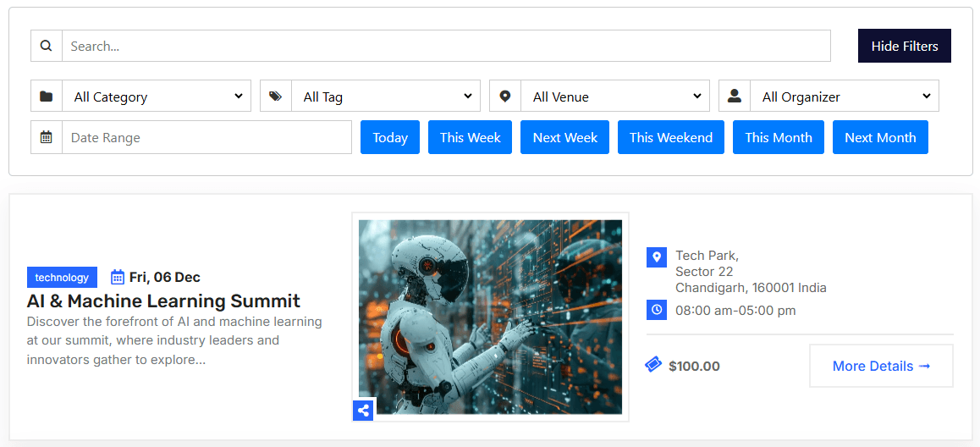Click the folder icon beside All Category

(47, 96)
